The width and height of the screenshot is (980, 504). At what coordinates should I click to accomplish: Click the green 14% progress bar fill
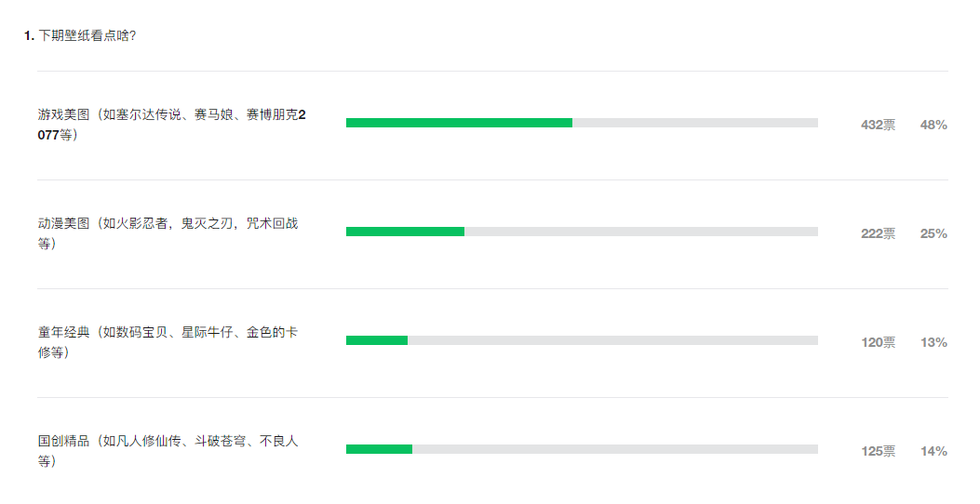tap(380, 449)
